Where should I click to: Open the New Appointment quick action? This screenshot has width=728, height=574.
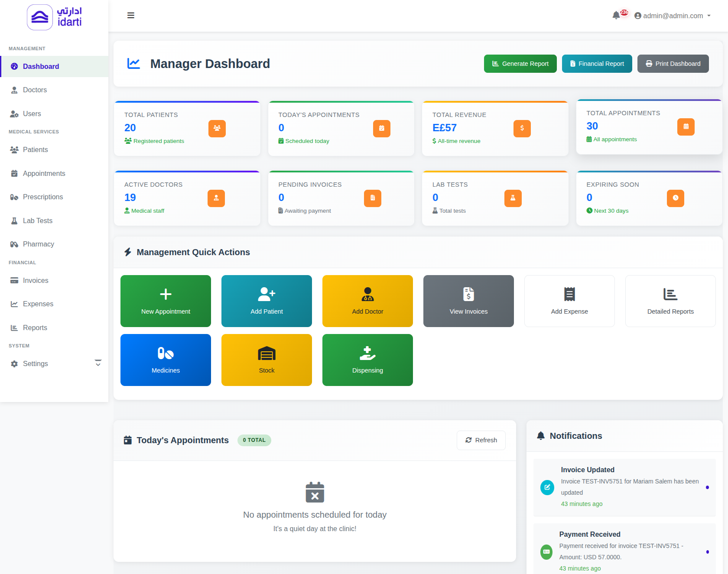166,301
